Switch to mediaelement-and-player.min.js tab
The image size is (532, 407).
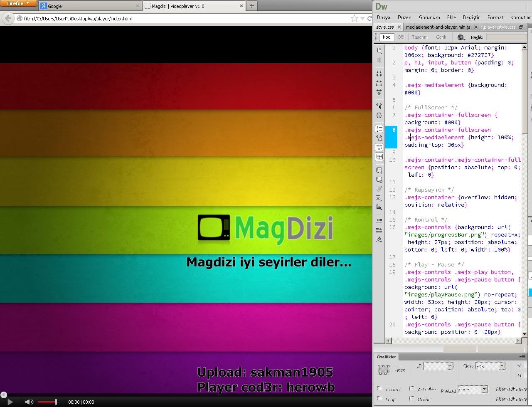(x=438, y=27)
